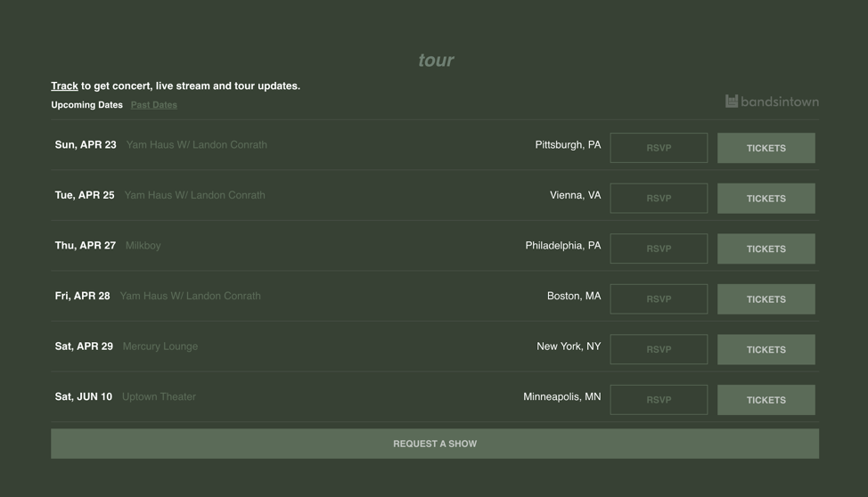Get tickets for Boston, MA show
Image resolution: width=868 pixels, height=497 pixels.
(766, 299)
